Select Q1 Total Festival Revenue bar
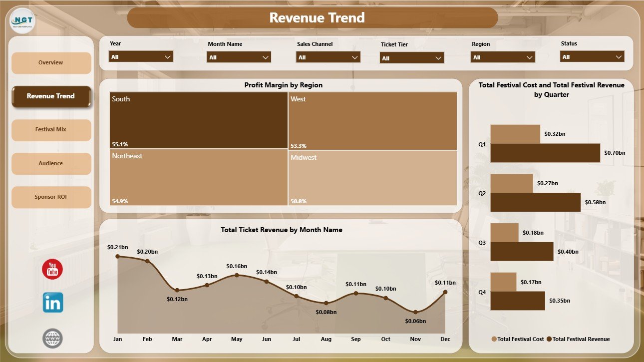Image resolution: width=644 pixels, height=362 pixels. 545,153
